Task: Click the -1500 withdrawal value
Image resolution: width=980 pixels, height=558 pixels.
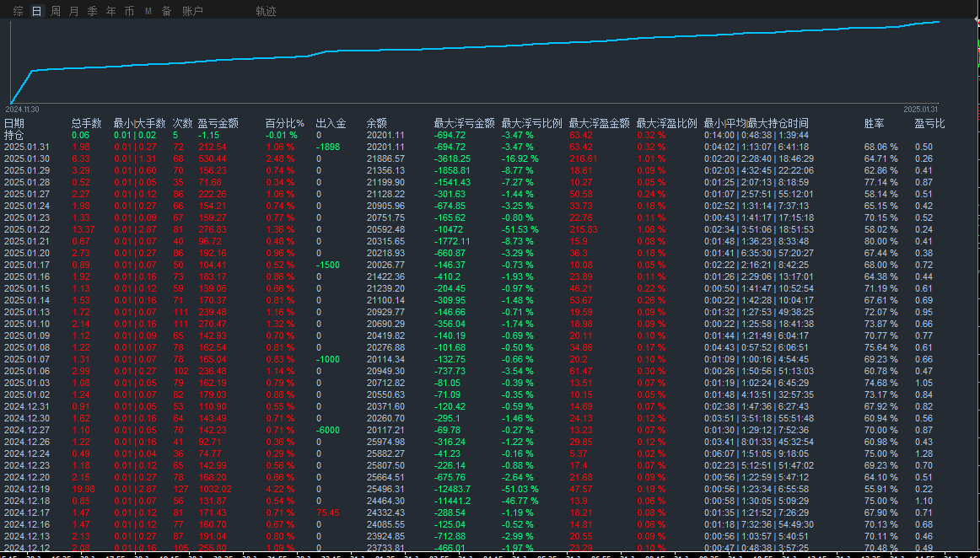Action: 328,265
